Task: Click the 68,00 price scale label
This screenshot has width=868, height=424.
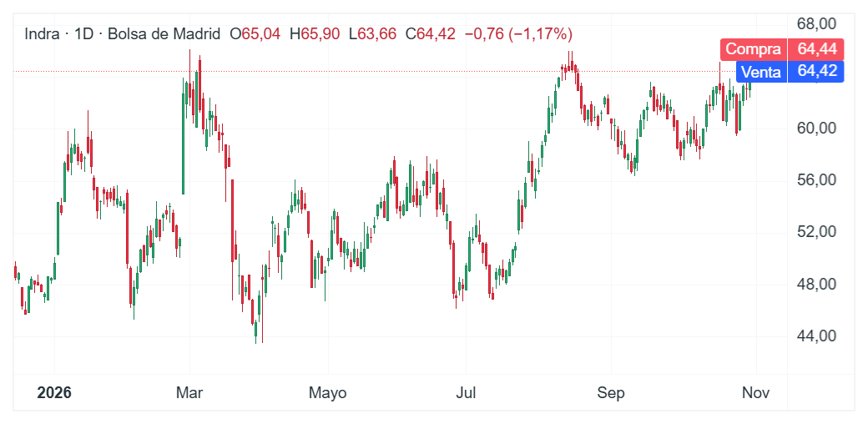Action: pyautogui.click(x=816, y=24)
